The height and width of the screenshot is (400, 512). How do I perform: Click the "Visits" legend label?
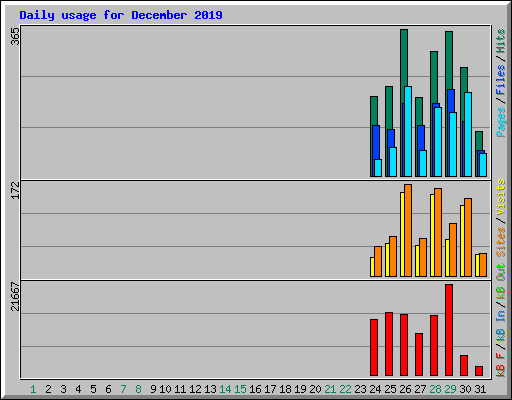(501, 197)
